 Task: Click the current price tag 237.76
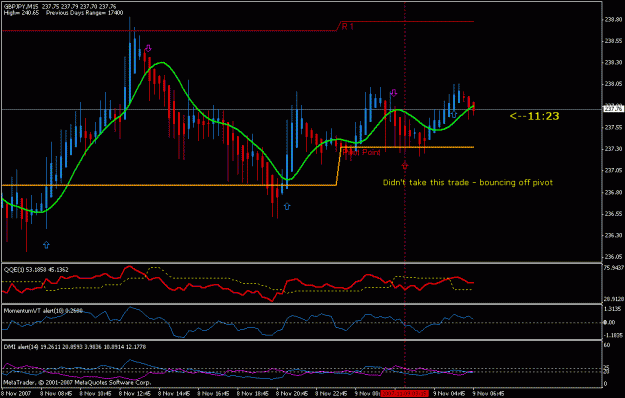613,109
